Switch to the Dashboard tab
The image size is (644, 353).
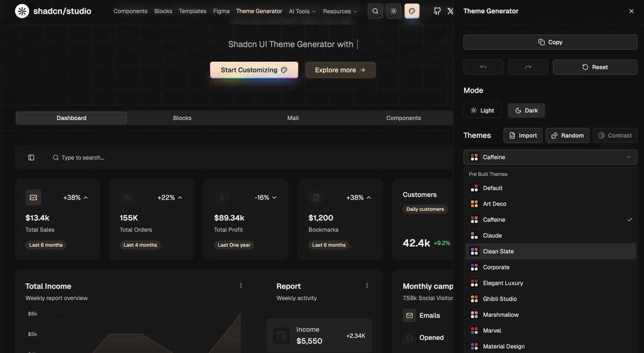(71, 118)
